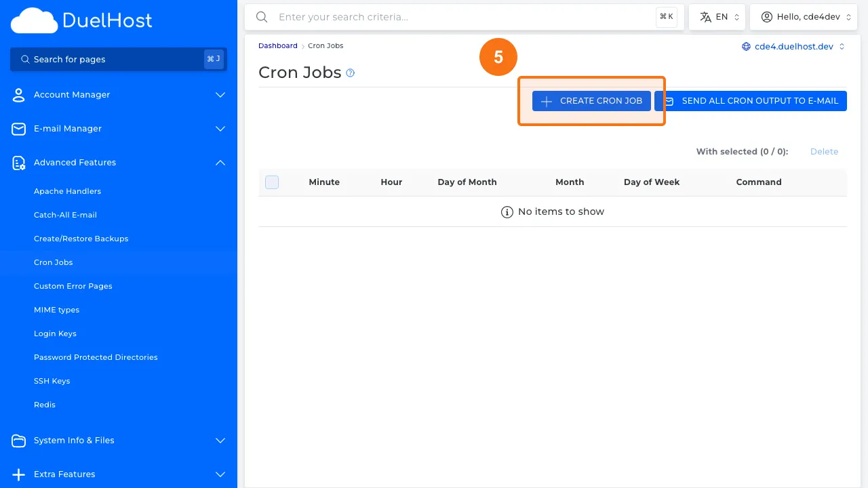Toggle the select-all checkbox in the table header
868x488 pixels.
271,182
